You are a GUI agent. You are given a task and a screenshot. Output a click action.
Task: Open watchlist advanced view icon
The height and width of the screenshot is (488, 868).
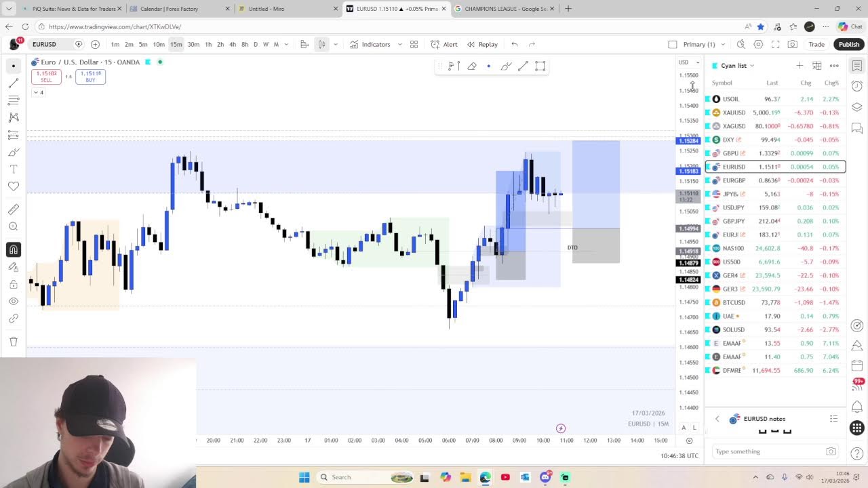tap(817, 66)
